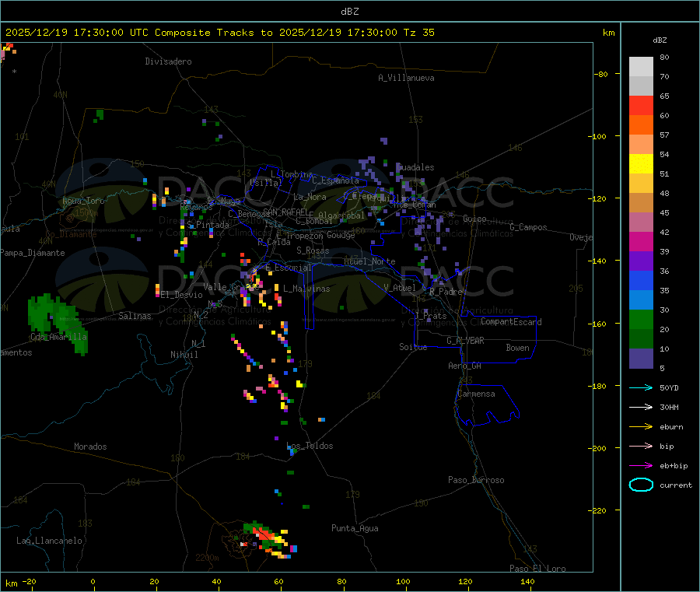Click the 'Agua_Toro' map label

(x=83, y=201)
